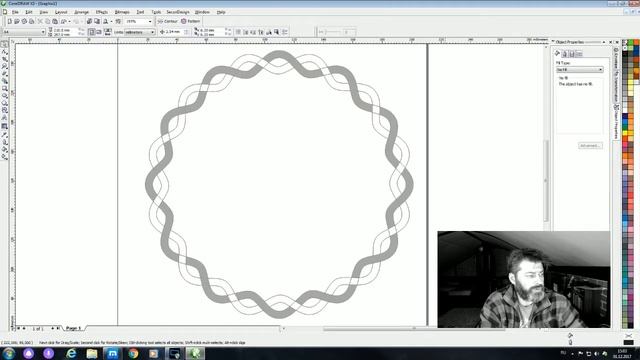Select the Page 1 tab
Viewport: 640px width, 360px height.
click(x=73, y=328)
